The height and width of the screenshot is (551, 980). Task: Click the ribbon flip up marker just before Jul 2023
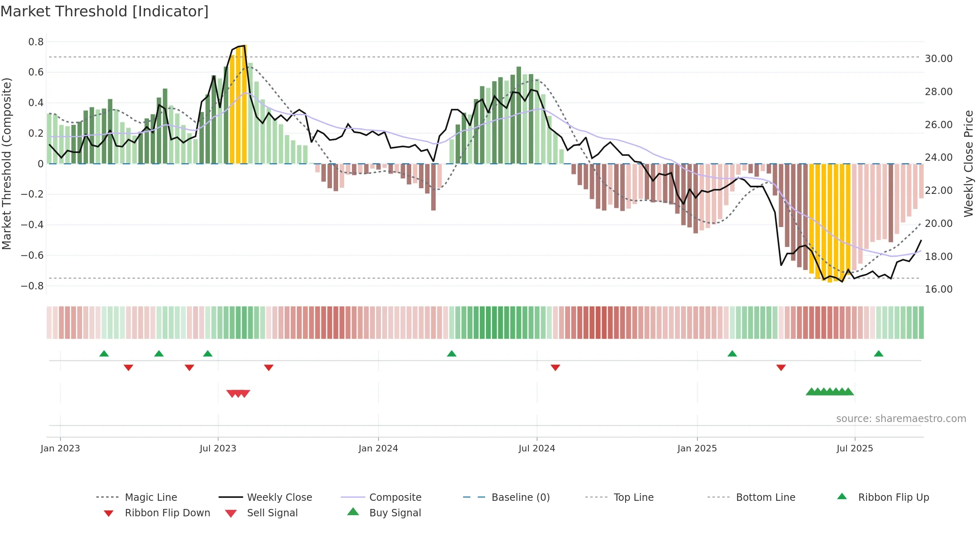click(208, 353)
